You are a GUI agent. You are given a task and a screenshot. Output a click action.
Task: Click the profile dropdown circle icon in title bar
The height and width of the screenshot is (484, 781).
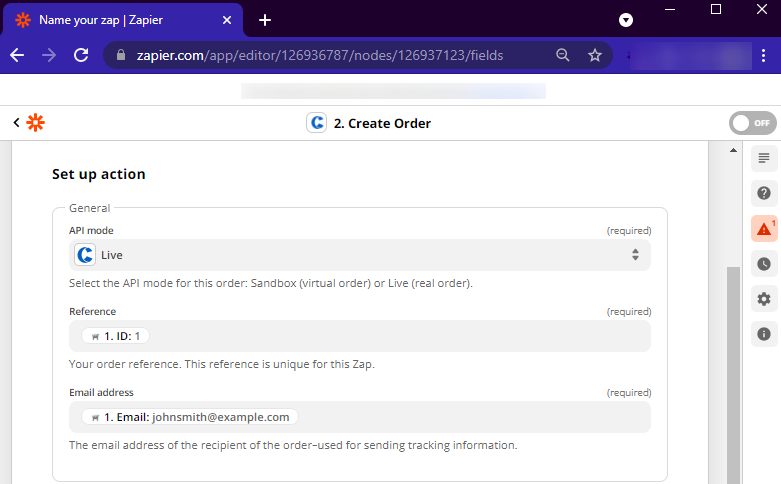pos(626,20)
